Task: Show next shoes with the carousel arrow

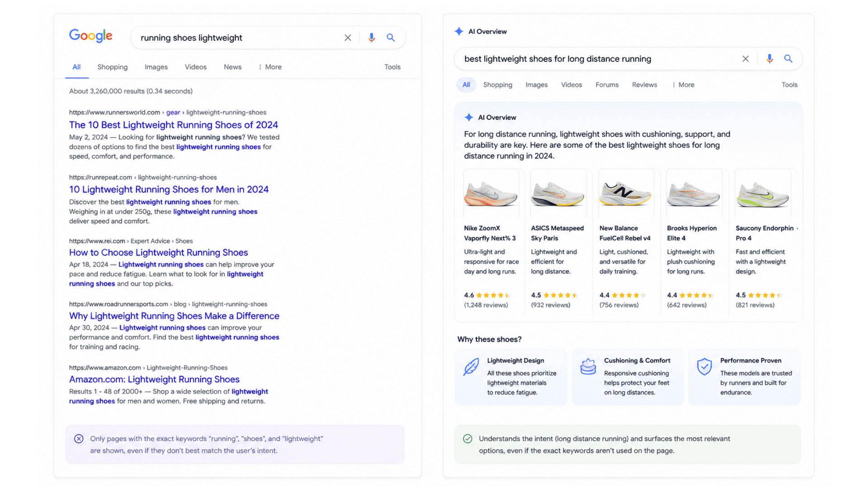Action: [797, 228]
